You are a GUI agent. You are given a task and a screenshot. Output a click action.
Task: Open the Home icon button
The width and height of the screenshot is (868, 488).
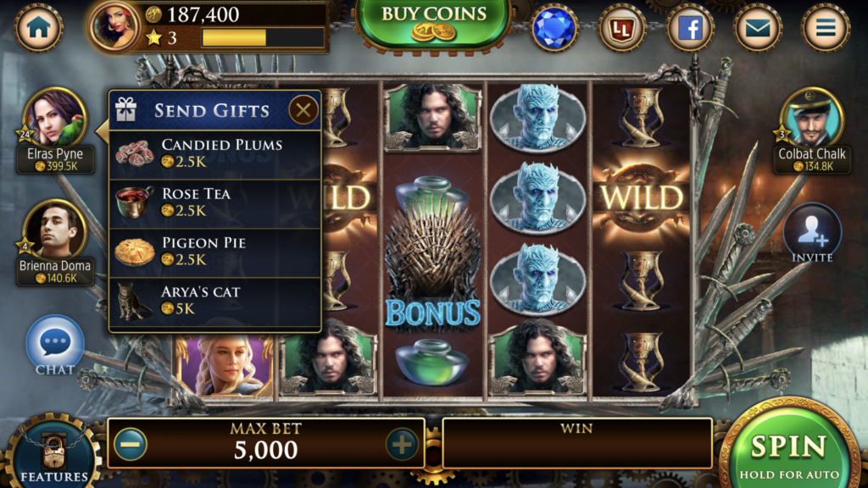coord(38,28)
